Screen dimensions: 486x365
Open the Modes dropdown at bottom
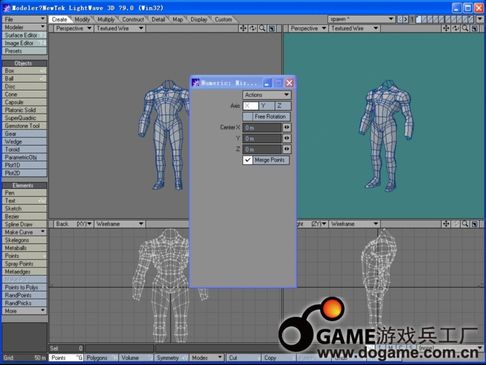pyautogui.click(x=207, y=358)
